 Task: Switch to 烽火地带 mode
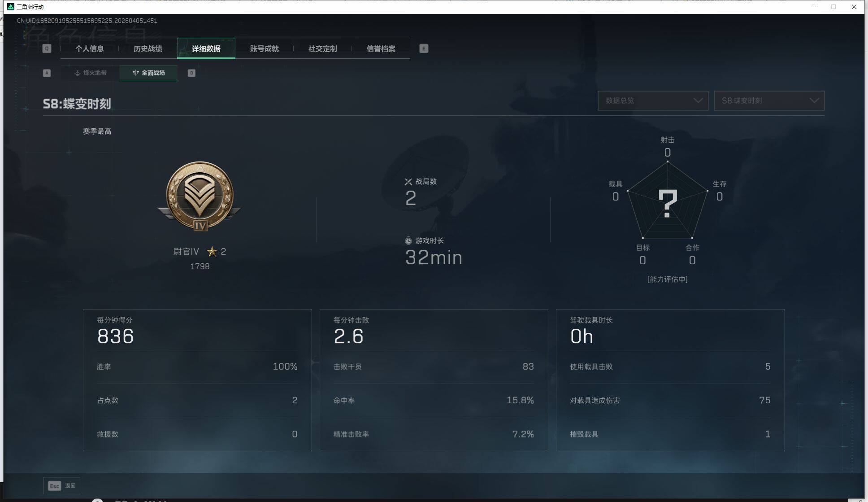(91, 73)
